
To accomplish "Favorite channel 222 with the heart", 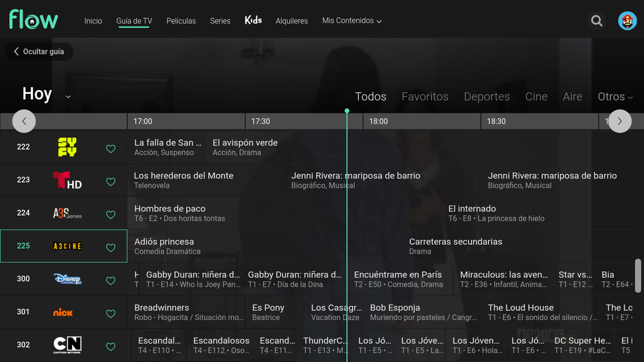I will [x=111, y=149].
